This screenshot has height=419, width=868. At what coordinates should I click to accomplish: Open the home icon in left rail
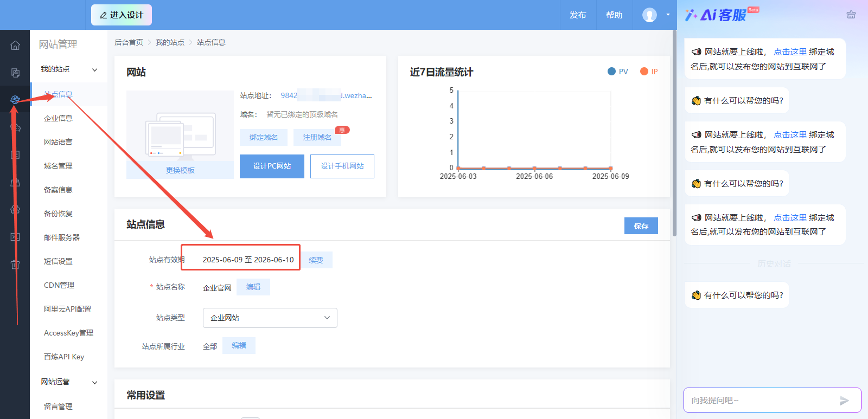[15, 45]
